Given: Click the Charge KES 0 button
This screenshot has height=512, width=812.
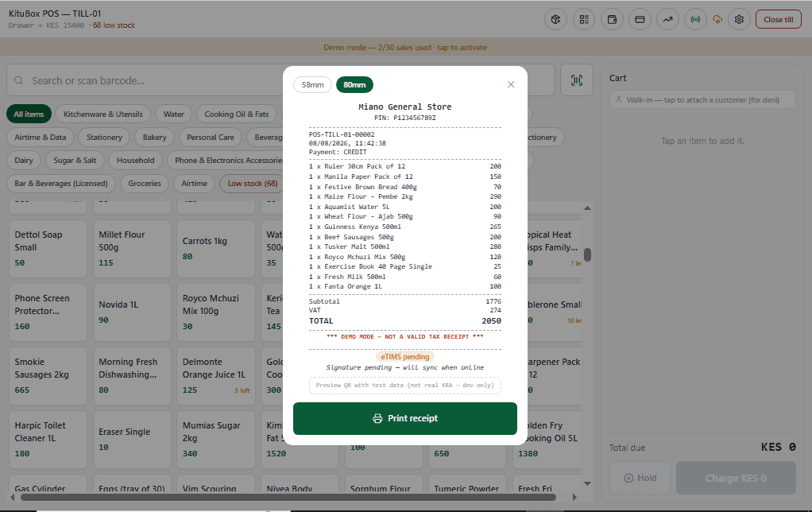Looking at the screenshot, I should coord(736,478).
